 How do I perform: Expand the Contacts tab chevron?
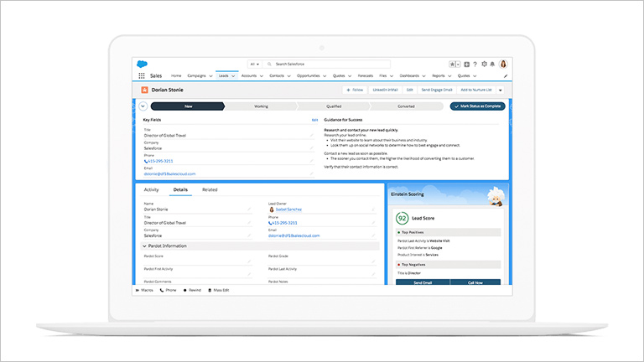tap(289, 76)
